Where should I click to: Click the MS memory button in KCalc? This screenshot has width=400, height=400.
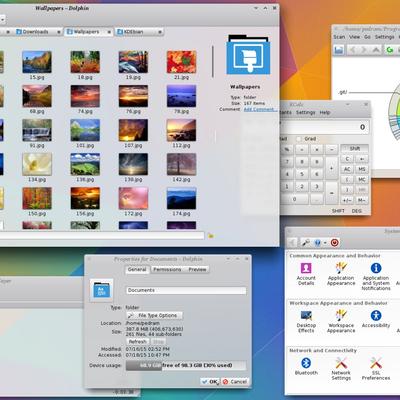(362, 169)
